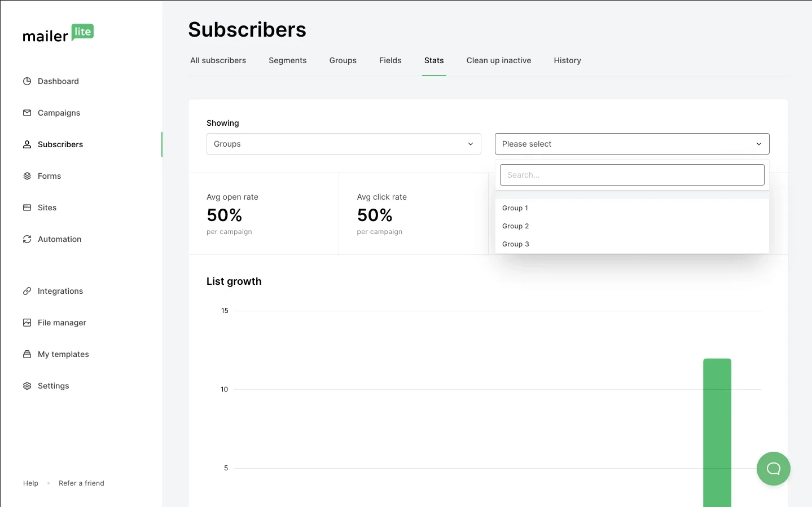Collapse the Please select dropdown
The height and width of the screenshot is (507, 812).
[632, 144]
